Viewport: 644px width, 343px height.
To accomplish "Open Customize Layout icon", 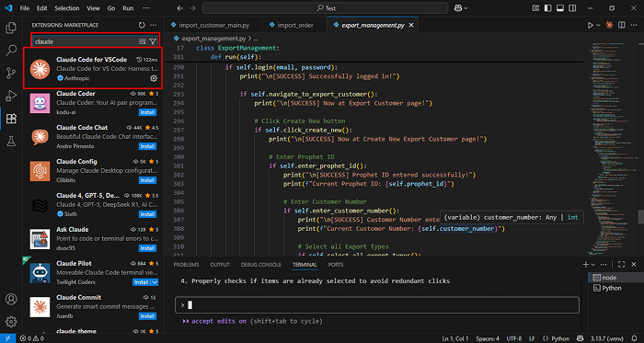I will [x=535, y=8].
